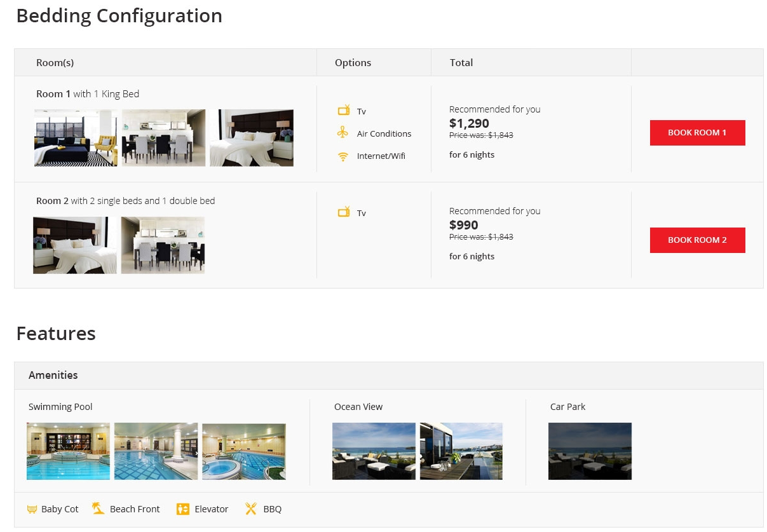
Task: Click the Baby Cot icon
Action: (x=32, y=509)
